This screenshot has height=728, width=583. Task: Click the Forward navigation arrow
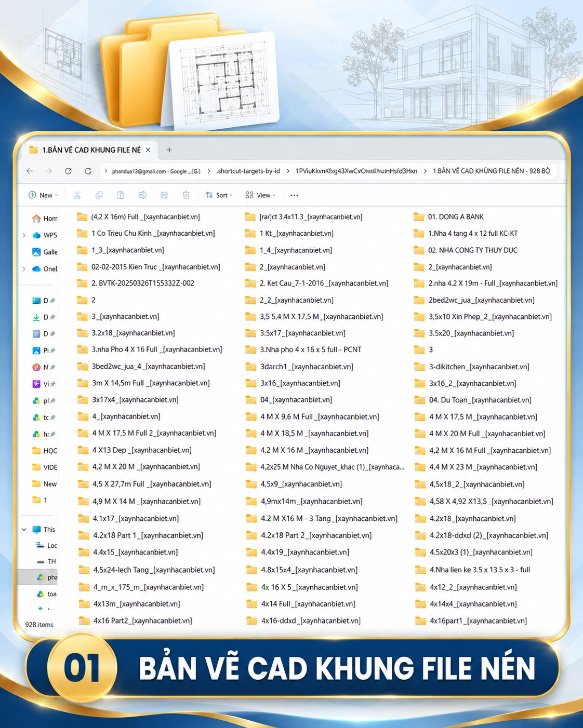tap(49, 171)
